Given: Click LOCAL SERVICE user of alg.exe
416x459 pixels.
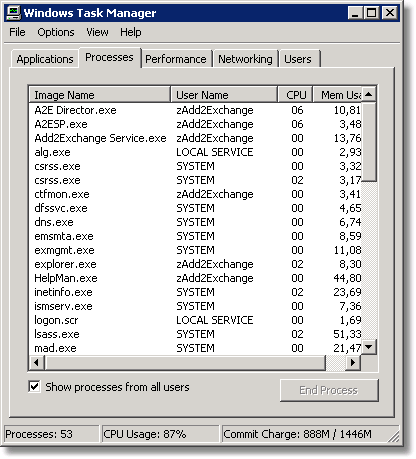Looking at the screenshot, I should coord(215,152).
